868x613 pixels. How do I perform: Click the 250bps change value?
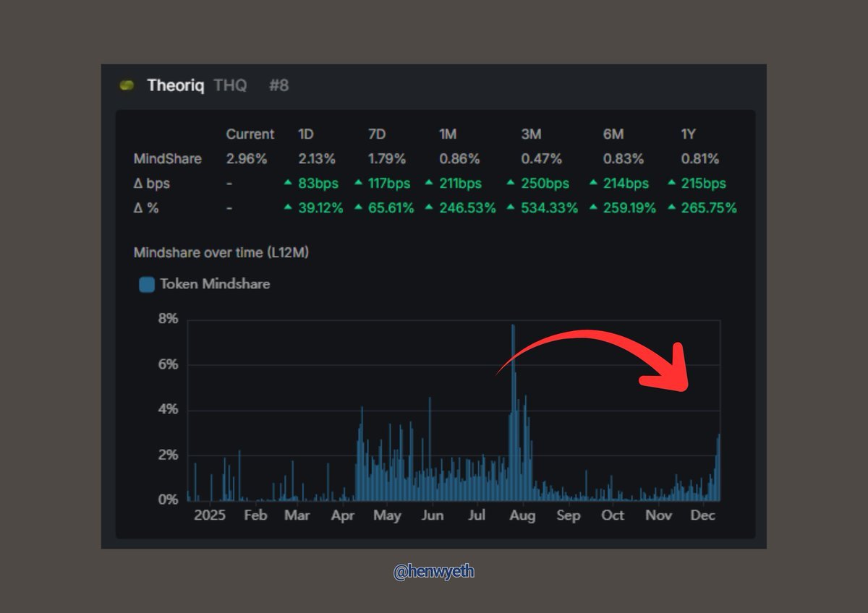point(545,184)
